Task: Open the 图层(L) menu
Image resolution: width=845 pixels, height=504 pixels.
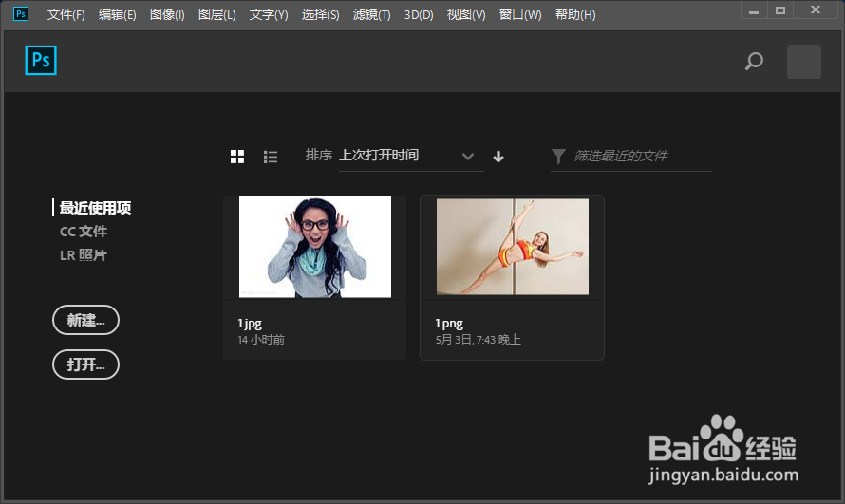Action: pos(216,14)
